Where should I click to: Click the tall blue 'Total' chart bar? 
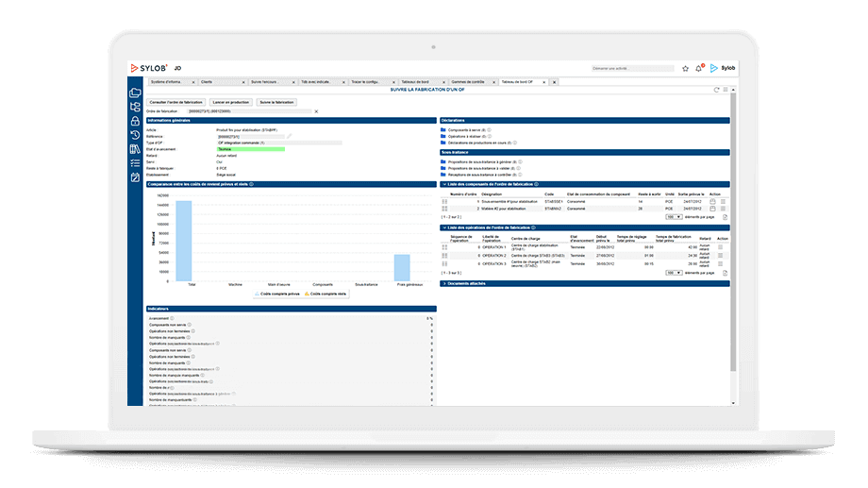click(184, 241)
